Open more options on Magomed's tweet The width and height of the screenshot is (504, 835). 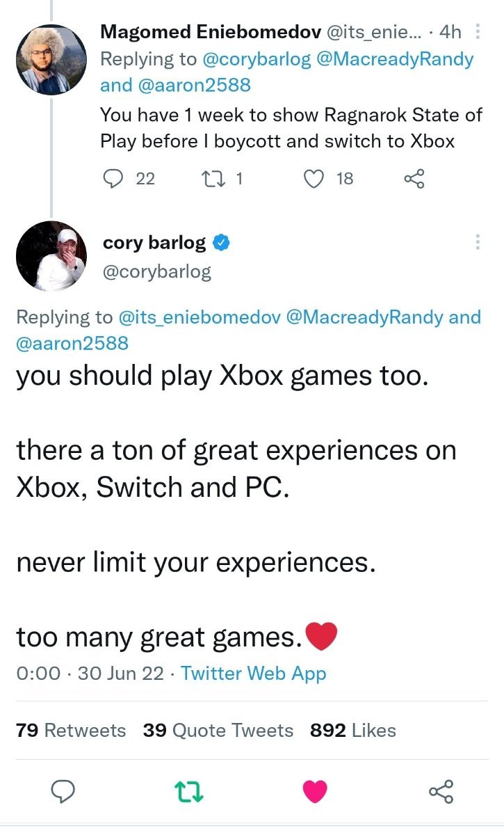point(477,32)
